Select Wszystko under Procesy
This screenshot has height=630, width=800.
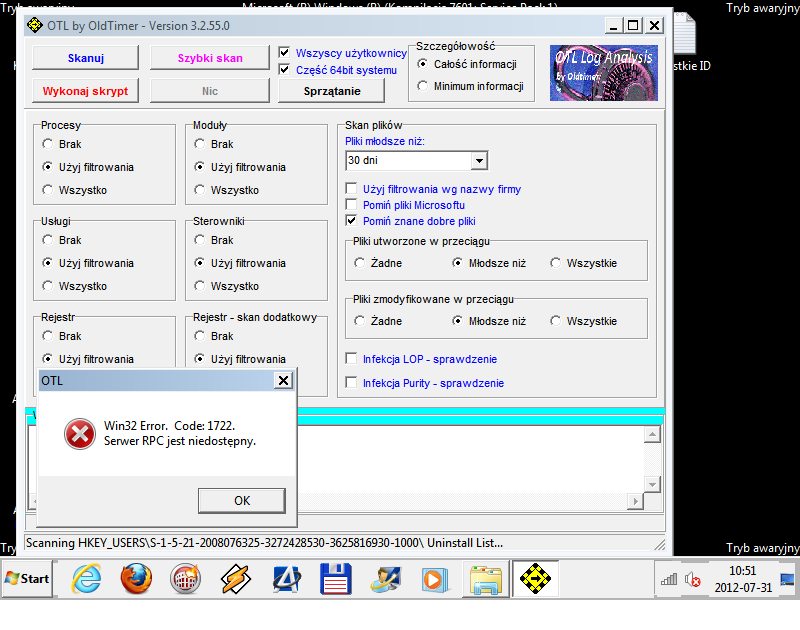pos(47,190)
